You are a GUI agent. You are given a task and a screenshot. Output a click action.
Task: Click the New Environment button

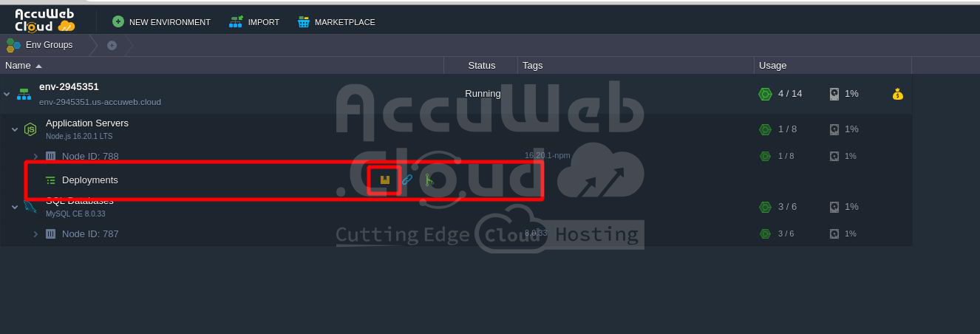pos(161,22)
